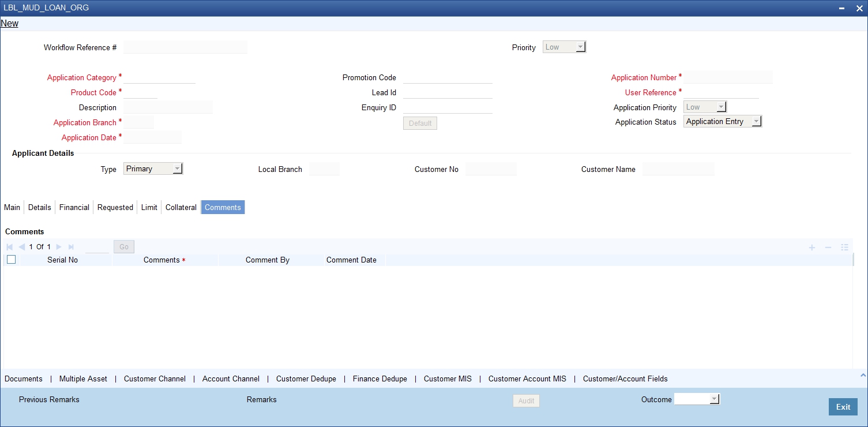Click the Workflow Reference # field

point(185,47)
